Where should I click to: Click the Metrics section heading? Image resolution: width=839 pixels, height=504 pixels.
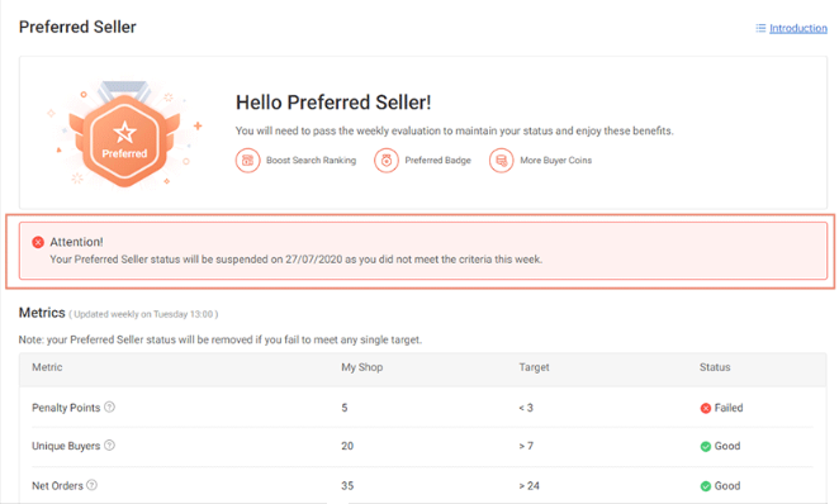42,313
